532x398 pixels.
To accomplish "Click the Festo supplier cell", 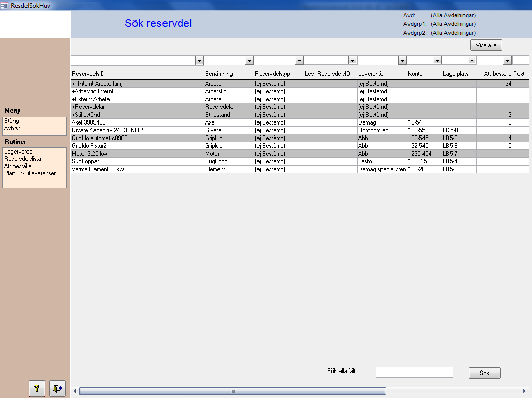I will point(382,161).
